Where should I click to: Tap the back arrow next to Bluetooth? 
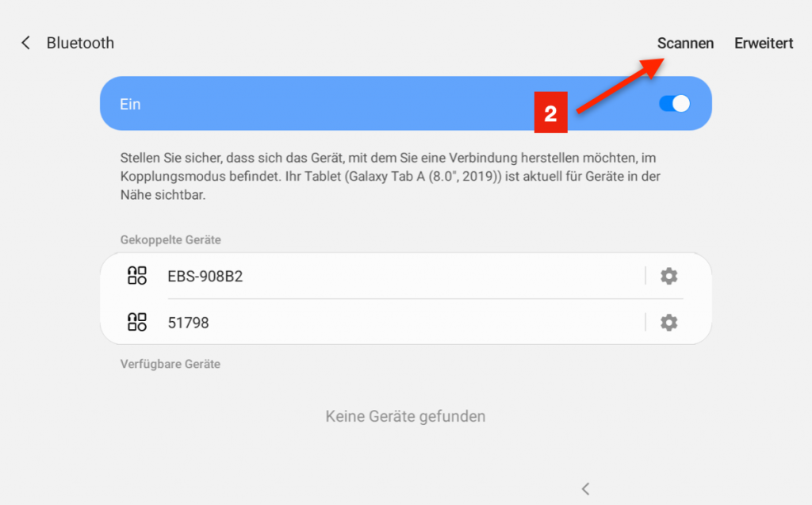25,43
